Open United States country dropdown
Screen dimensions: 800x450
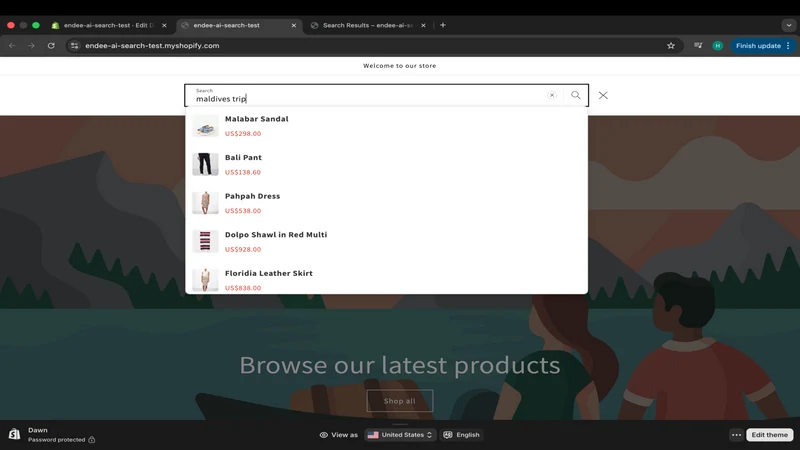(x=401, y=435)
